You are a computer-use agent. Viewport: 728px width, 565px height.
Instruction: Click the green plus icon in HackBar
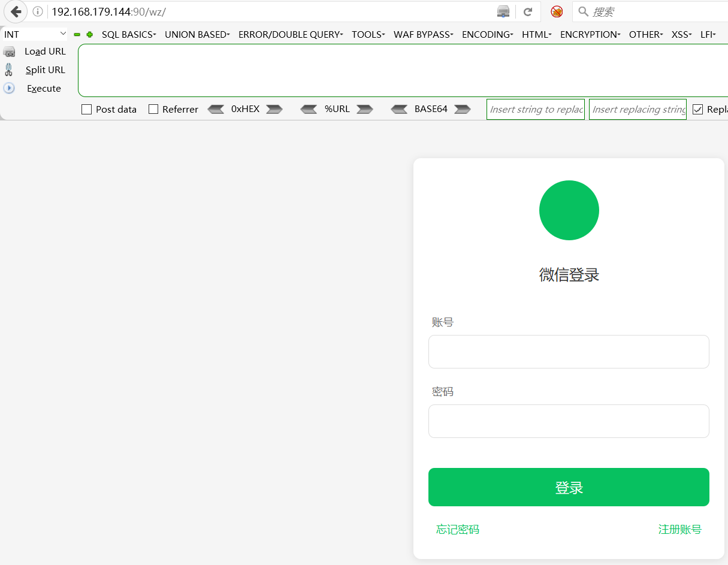pos(89,35)
